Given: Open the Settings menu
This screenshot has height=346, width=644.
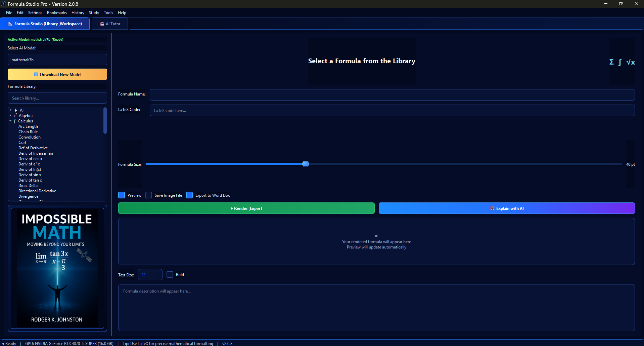Looking at the screenshot, I should pos(35,13).
